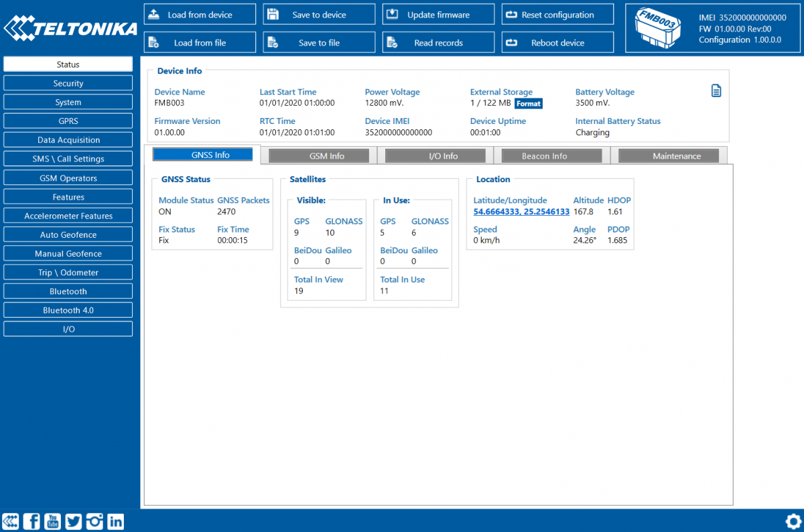Open the Twitter icon in the footer
The height and width of the screenshot is (532, 804).
pyautogui.click(x=73, y=521)
